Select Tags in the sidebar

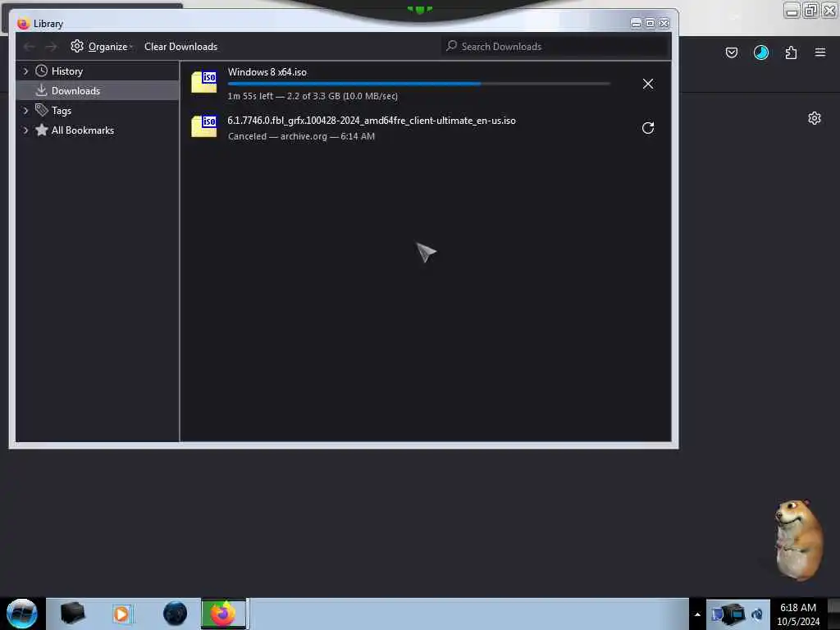coord(61,111)
